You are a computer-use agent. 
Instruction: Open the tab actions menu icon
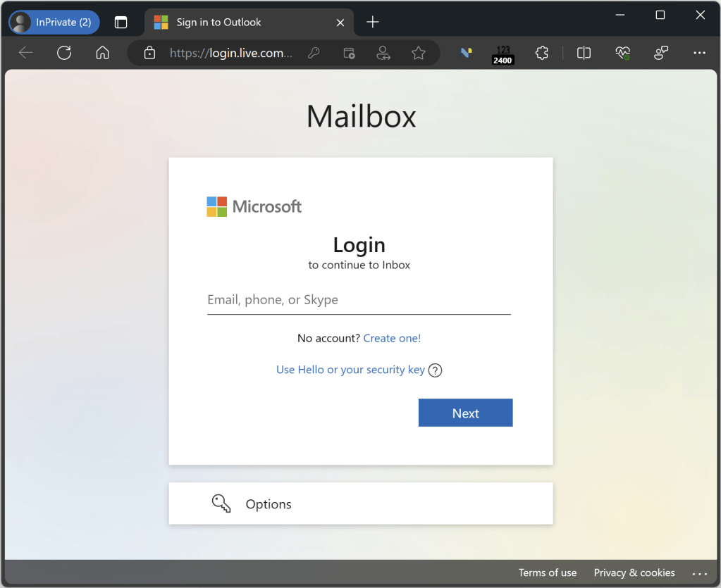(x=121, y=22)
